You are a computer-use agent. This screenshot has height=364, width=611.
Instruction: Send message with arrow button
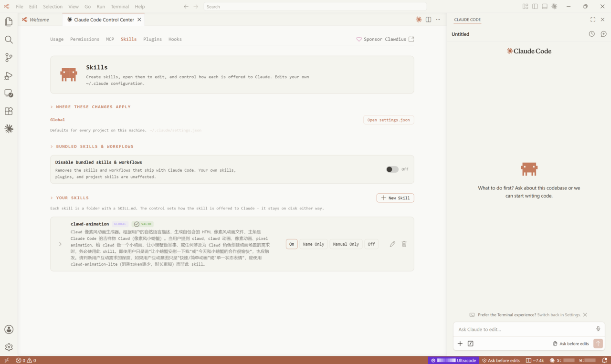(x=598, y=343)
